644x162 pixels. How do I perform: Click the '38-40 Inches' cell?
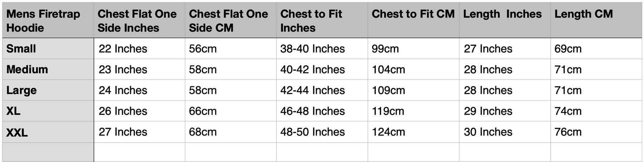coord(312,49)
